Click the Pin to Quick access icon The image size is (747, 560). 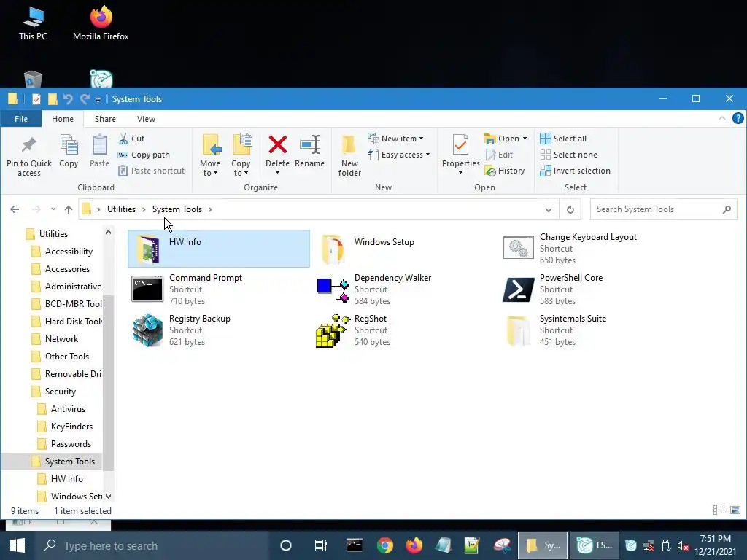[29, 145]
